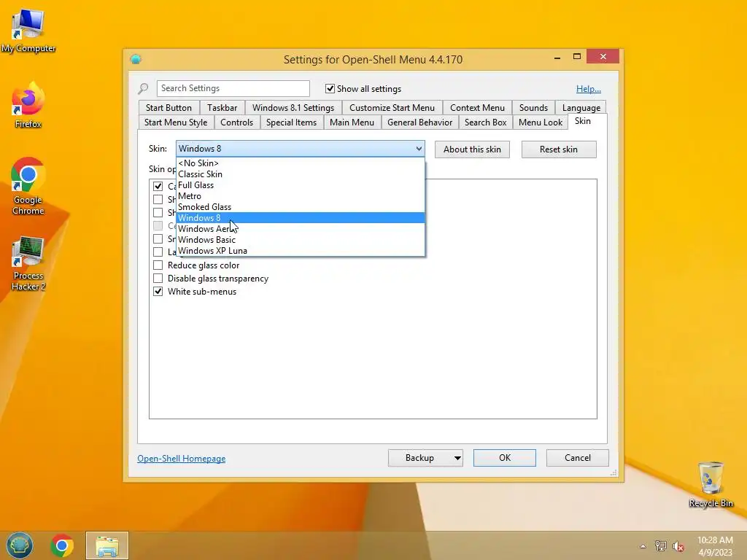Select Windows Aero skin
This screenshot has width=747, height=560.
(300, 228)
